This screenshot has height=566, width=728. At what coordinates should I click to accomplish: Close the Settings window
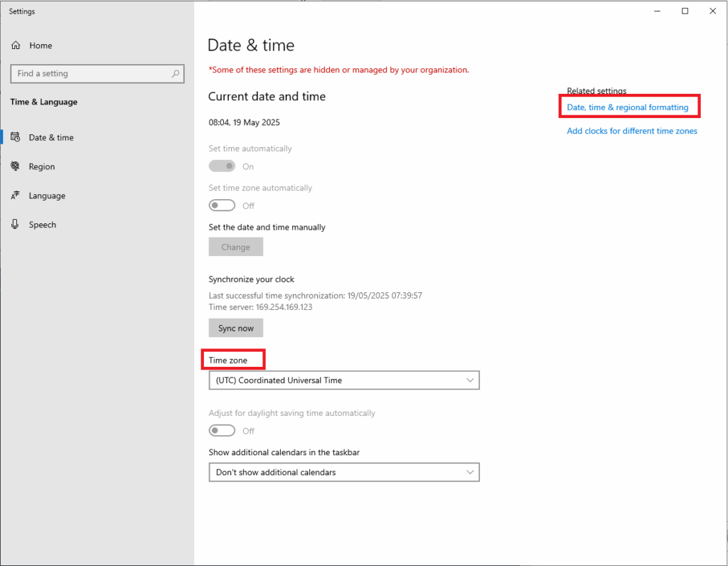712,11
